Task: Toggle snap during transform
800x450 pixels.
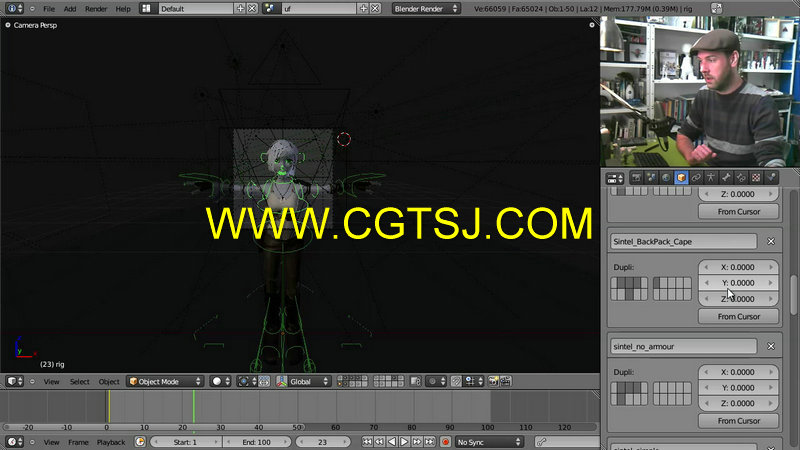Action: pos(456,381)
